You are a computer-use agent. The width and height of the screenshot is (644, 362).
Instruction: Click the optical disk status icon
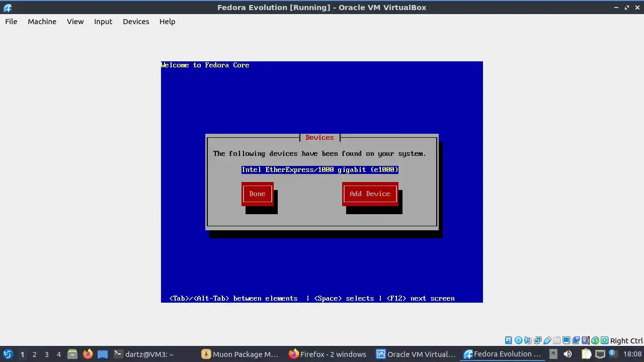(x=518, y=340)
